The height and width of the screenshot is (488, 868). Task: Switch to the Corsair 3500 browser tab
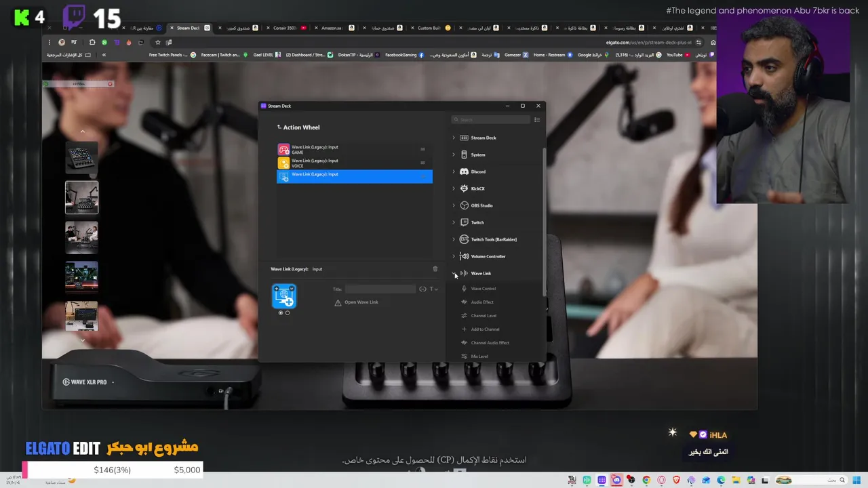pyautogui.click(x=289, y=28)
